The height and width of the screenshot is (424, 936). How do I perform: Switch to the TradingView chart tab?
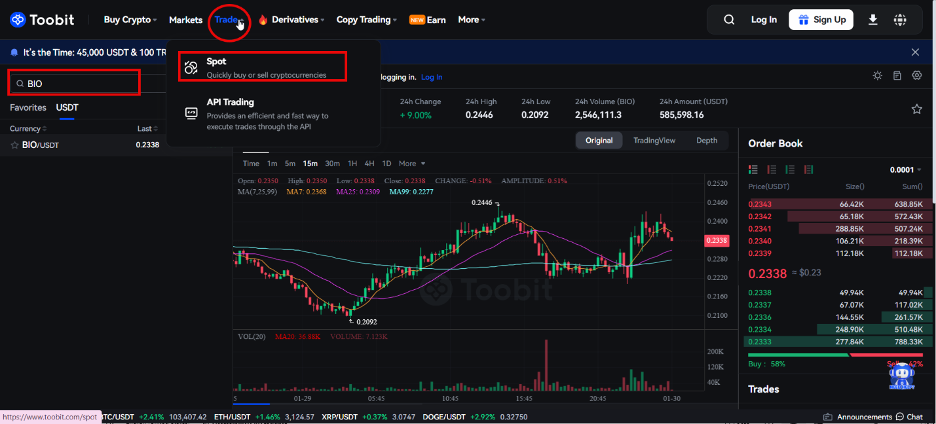click(654, 141)
